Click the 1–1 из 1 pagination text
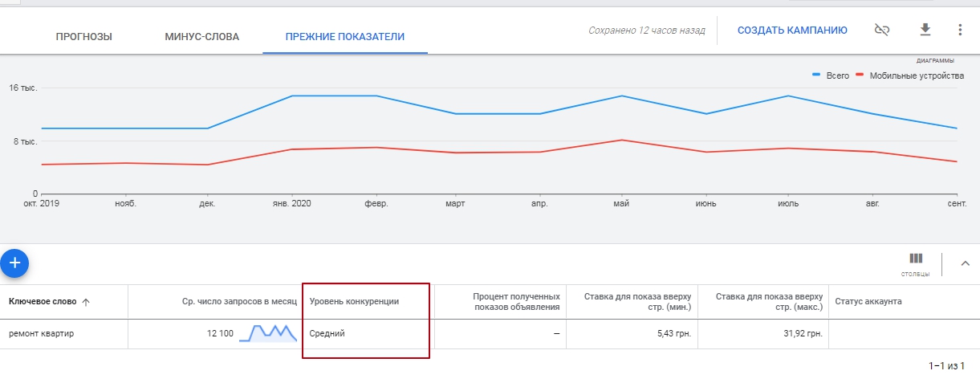This screenshot has height=383, width=980. pos(946,365)
